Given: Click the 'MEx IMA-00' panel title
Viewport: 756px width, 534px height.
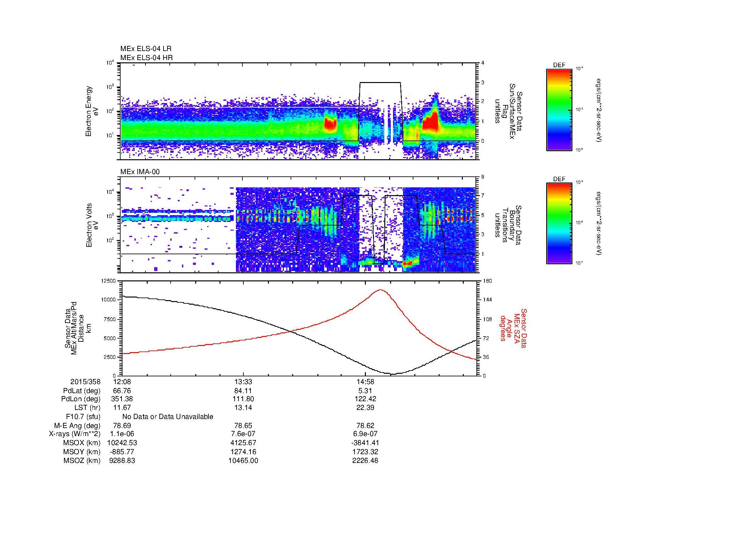Looking at the screenshot, I should pyautogui.click(x=140, y=172).
